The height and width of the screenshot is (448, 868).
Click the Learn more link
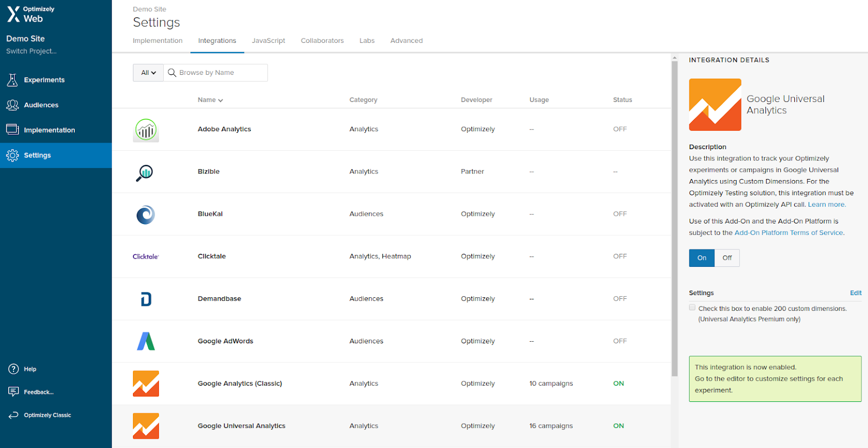coord(827,204)
